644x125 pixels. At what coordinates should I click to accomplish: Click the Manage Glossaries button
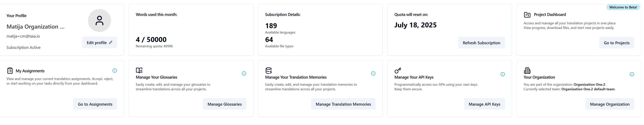(225, 104)
